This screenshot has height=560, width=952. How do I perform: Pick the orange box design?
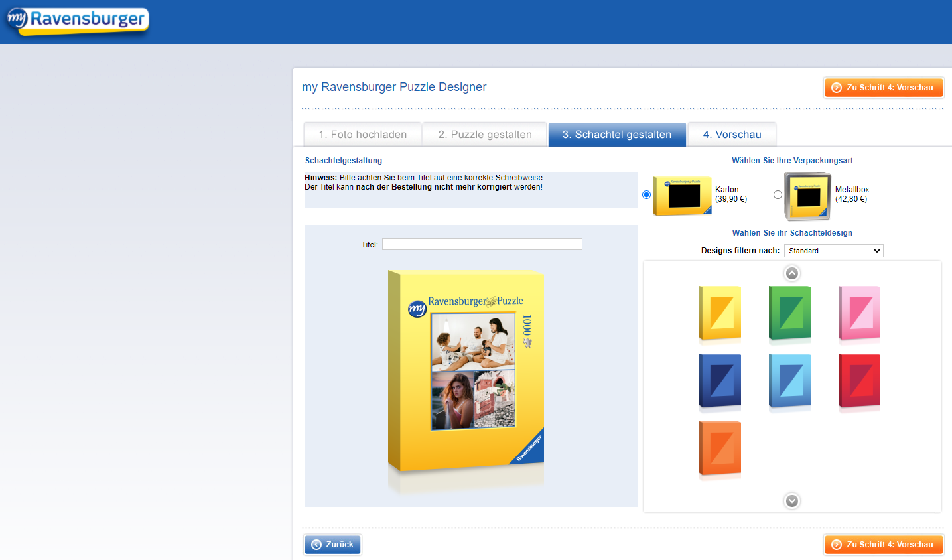tap(720, 449)
